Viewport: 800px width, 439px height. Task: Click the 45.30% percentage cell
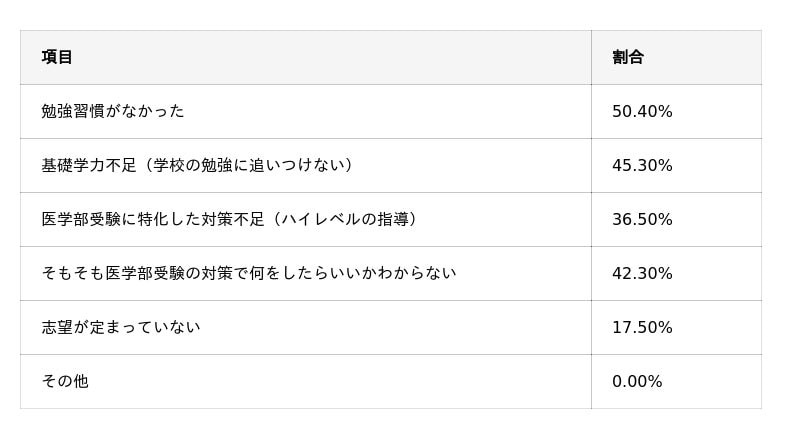[x=642, y=165]
